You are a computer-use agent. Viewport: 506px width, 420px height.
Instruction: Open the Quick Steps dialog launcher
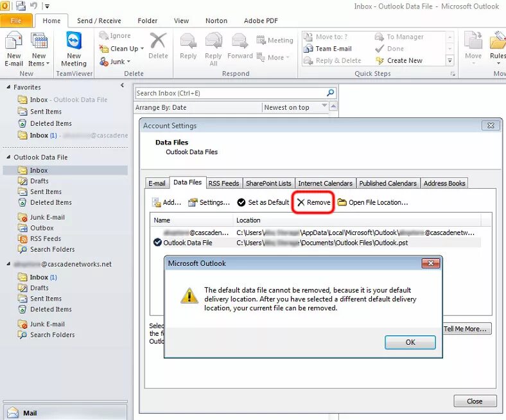click(x=453, y=74)
